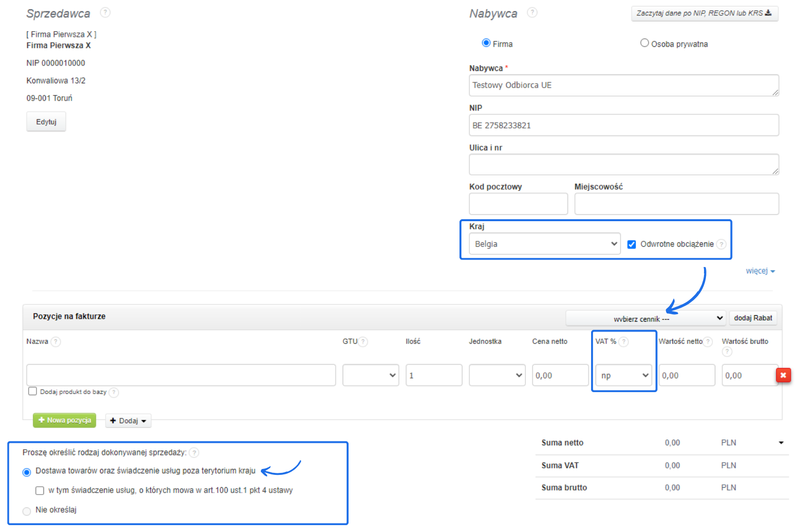Enable Dodaj produkt do bazy checkbox
Screen dimensions: 809x532
coord(33,392)
